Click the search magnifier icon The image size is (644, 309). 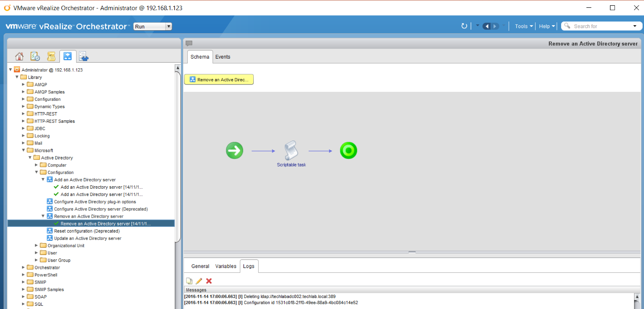coord(567,26)
